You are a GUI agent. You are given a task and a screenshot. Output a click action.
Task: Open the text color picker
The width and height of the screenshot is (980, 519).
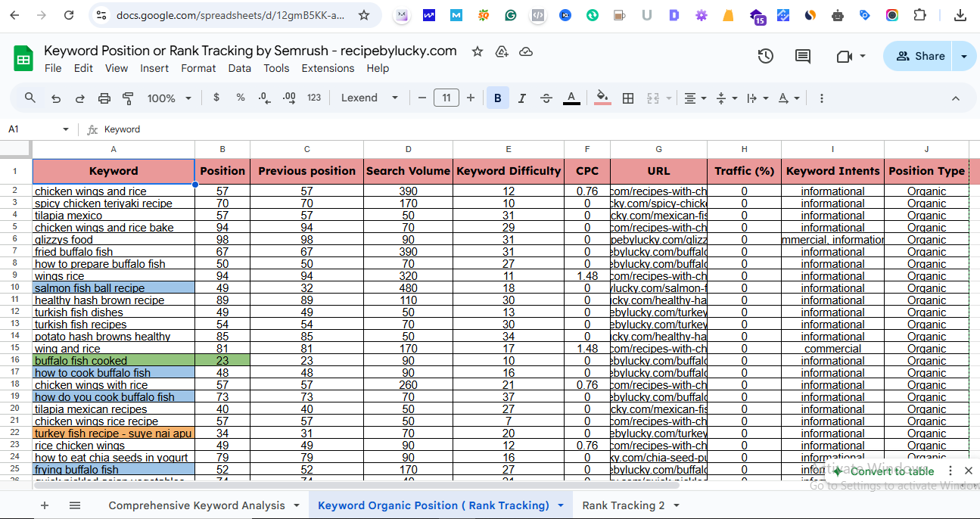[x=571, y=98]
